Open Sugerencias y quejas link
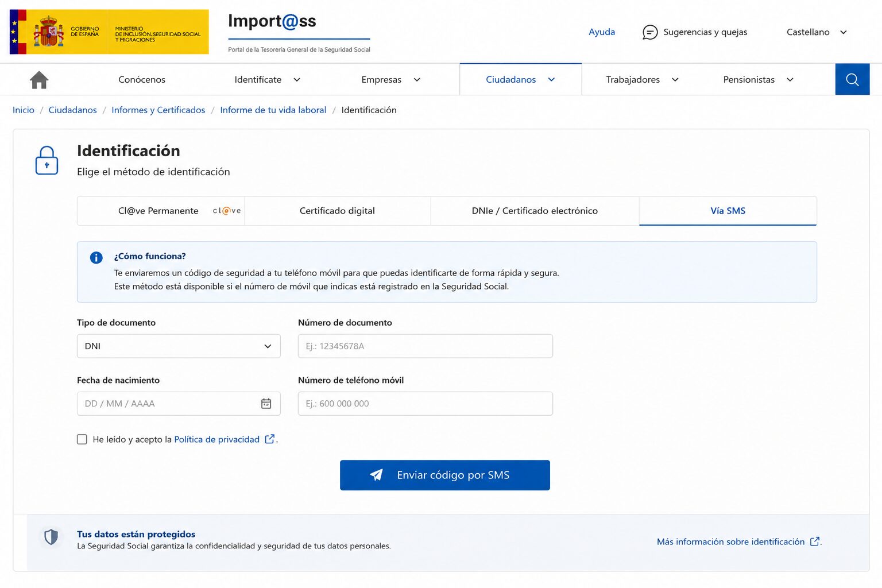Image resolution: width=882 pixels, height=588 pixels. (705, 32)
